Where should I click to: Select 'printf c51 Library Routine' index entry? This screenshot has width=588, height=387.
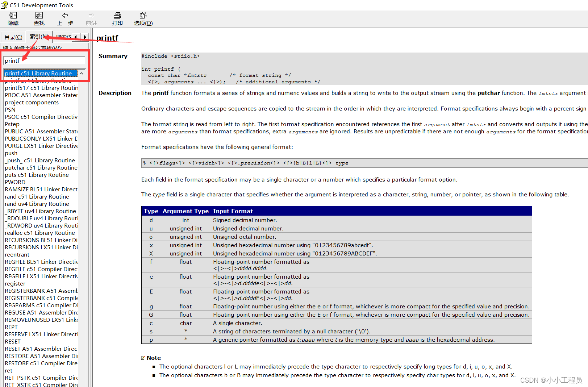[x=40, y=73]
